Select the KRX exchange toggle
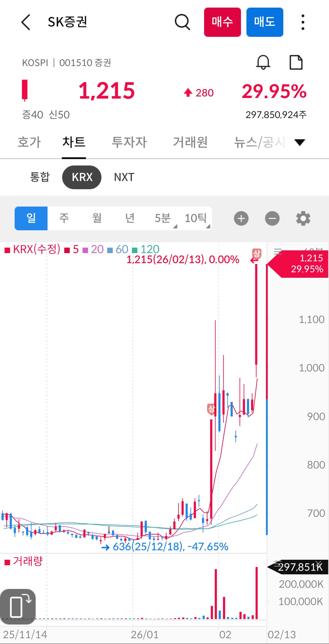The height and width of the screenshot is (644, 329). click(82, 177)
